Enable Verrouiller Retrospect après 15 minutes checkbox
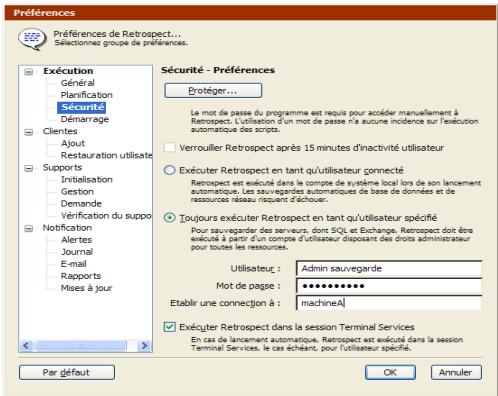 170,147
